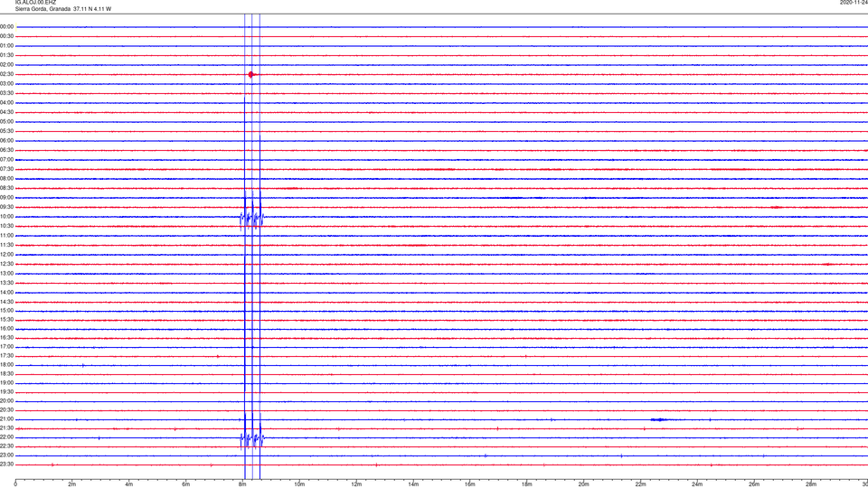868x488 pixels.
Task: Click the 26m tick on minutes axis
Action: (x=754, y=484)
